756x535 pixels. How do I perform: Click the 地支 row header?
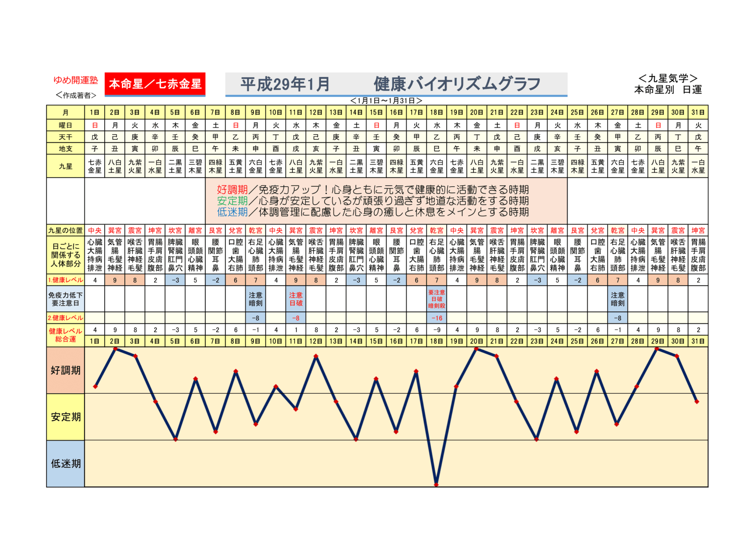pos(66,149)
